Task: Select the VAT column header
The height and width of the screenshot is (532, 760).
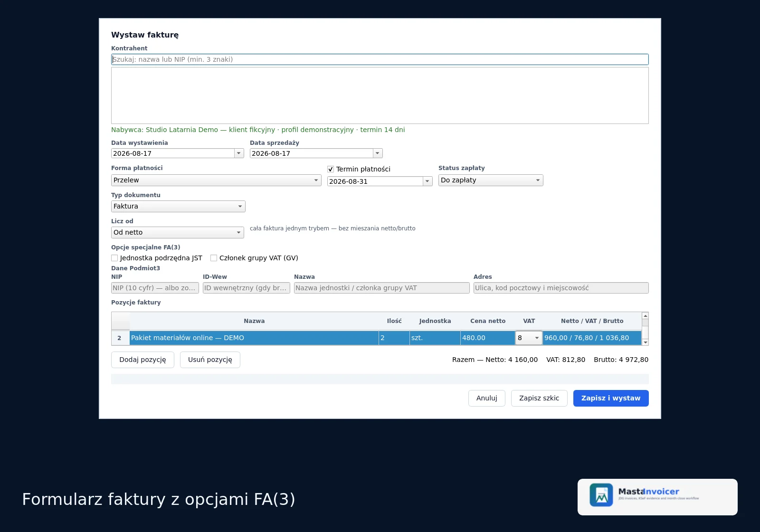Action: (x=529, y=321)
